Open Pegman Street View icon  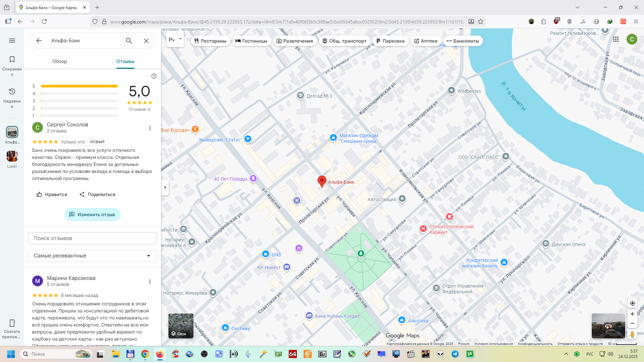(632, 334)
